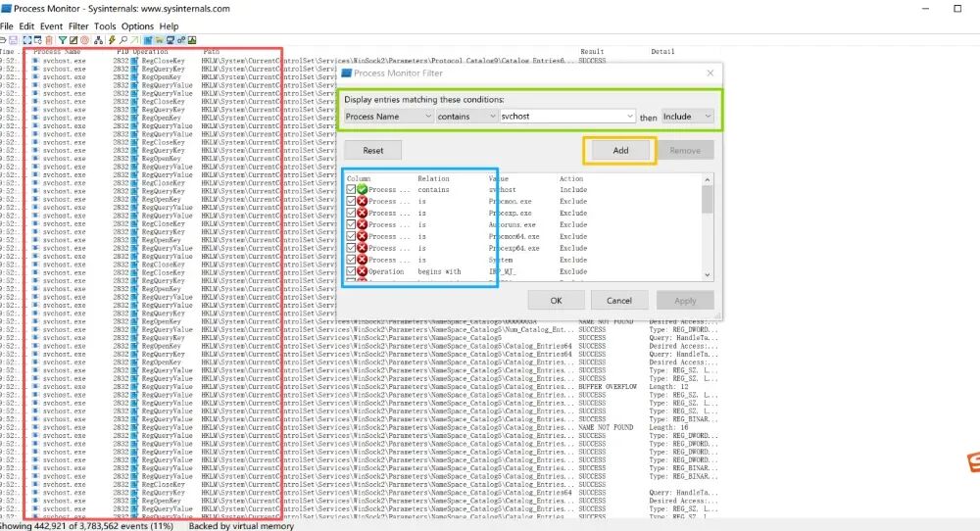Click the svchost value input field
The height and width of the screenshot is (531, 980).
pos(563,117)
